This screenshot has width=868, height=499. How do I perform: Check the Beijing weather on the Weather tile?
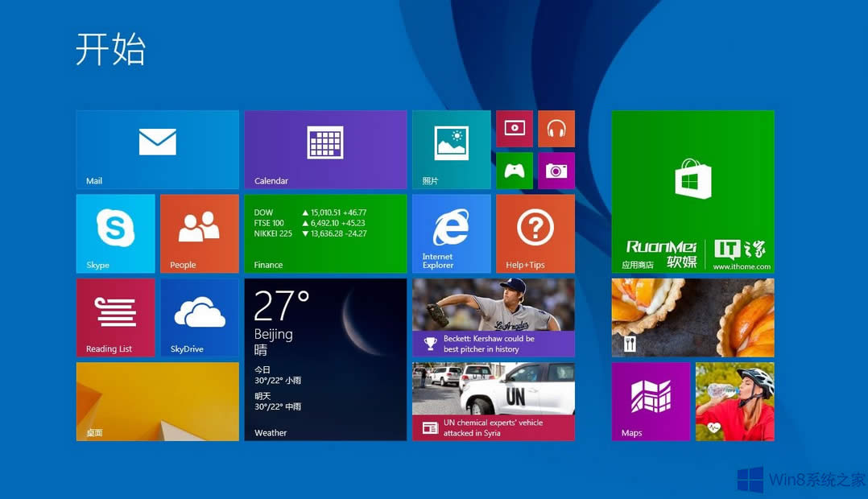(x=324, y=358)
